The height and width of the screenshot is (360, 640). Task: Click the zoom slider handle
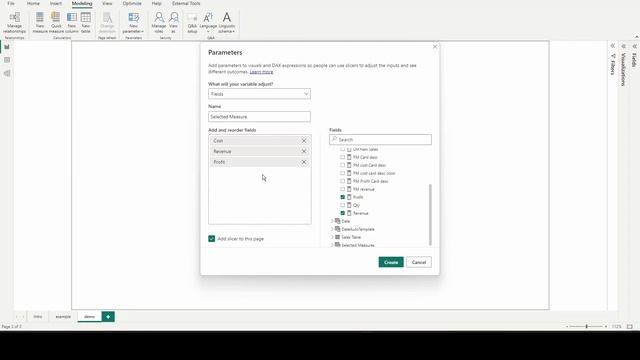click(587, 327)
